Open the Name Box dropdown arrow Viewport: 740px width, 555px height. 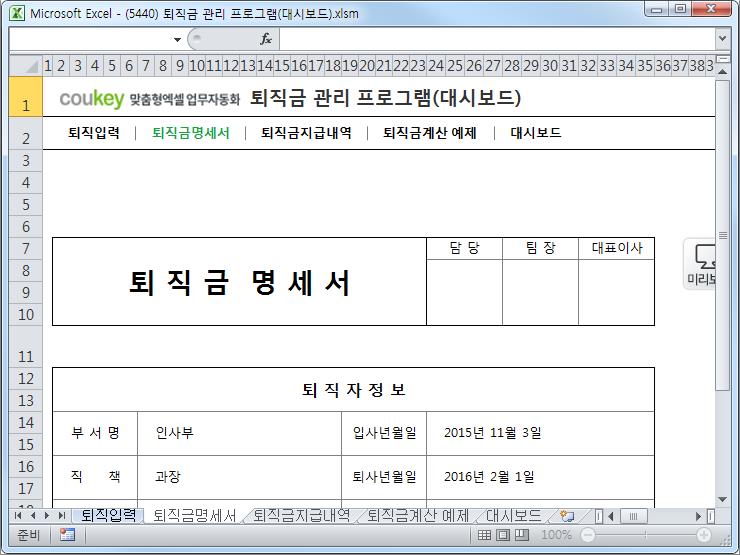point(177,40)
